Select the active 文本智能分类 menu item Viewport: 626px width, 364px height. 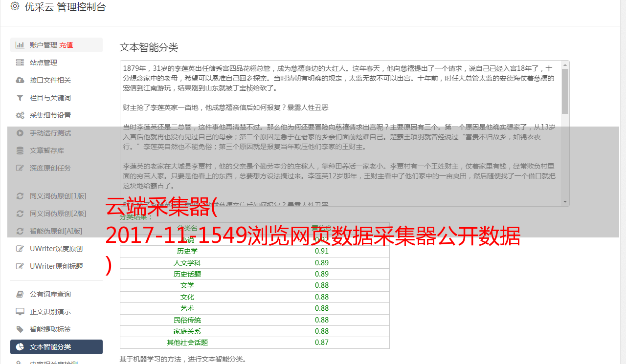[56, 347]
